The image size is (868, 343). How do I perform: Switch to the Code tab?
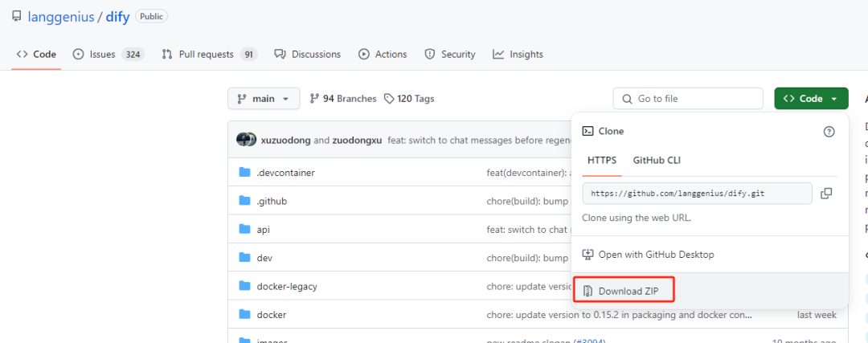[36, 54]
